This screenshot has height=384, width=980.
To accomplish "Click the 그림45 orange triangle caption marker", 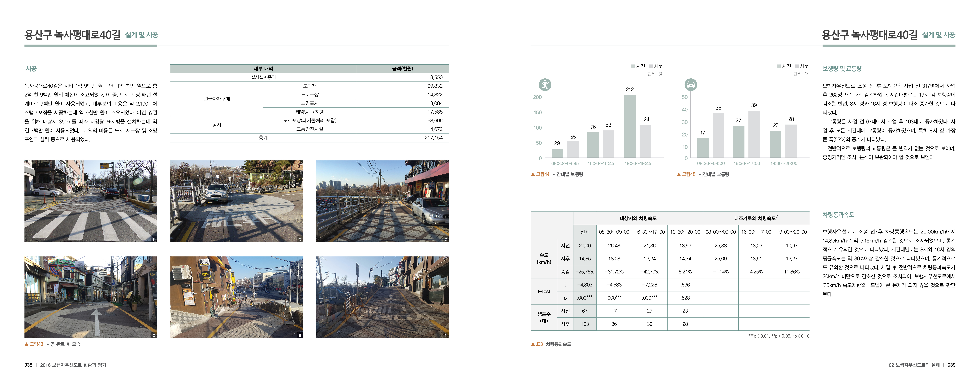I will click(x=679, y=174).
